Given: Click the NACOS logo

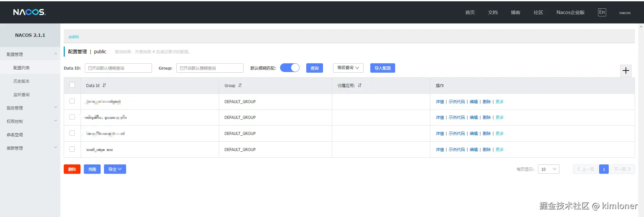Looking at the screenshot, I should (29, 12).
